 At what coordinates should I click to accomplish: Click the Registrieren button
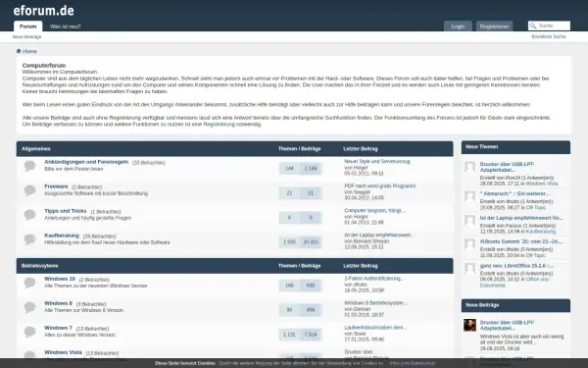pos(494,26)
